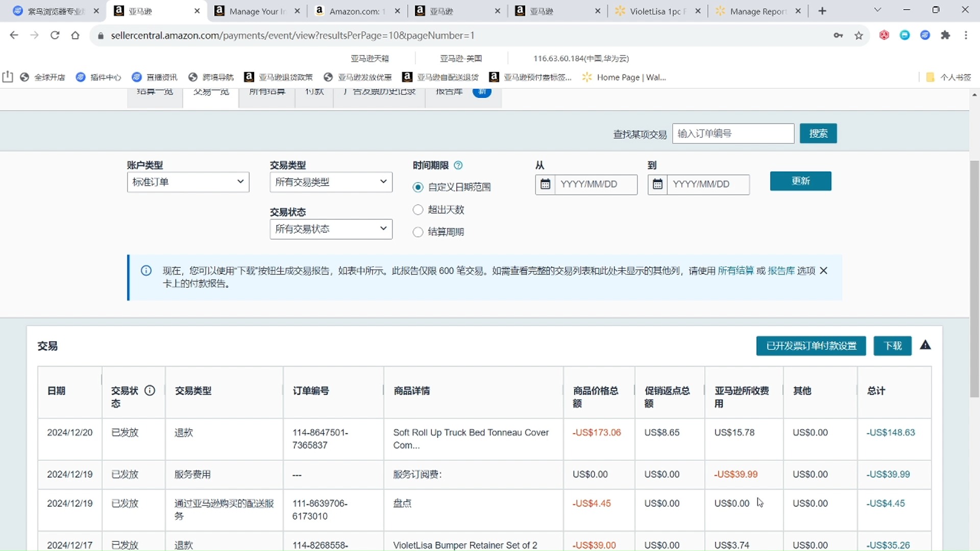This screenshot has height=551, width=980.
Task: Click the page vertical scrollbar thumb
Action: tap(974, 279)
